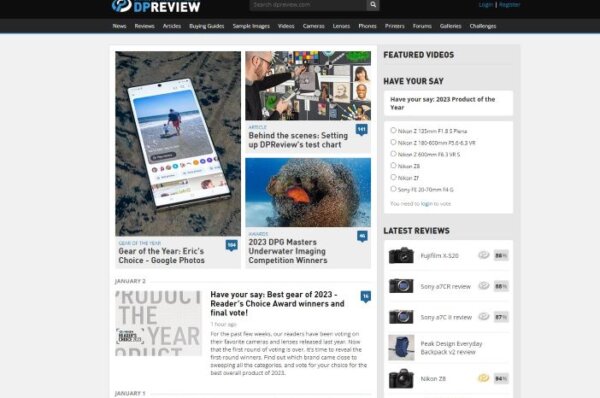Click the Login link in header

coord(486,5)
